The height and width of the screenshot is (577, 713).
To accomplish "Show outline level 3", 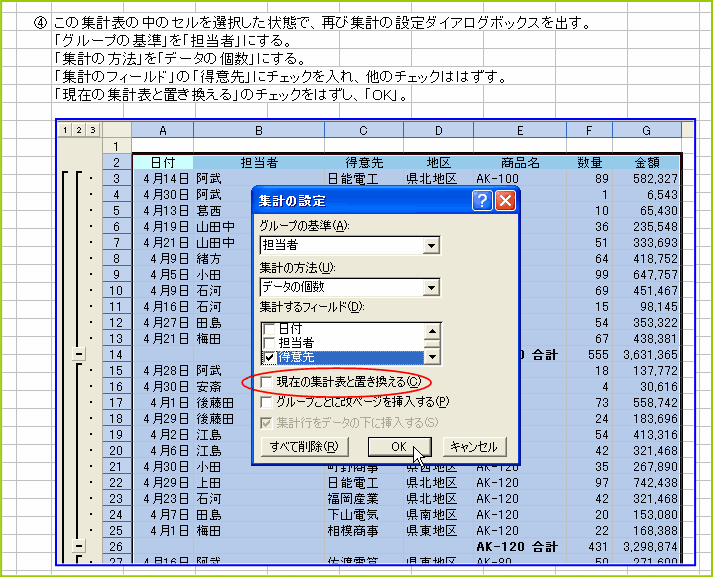I will [x=93, y=130].
